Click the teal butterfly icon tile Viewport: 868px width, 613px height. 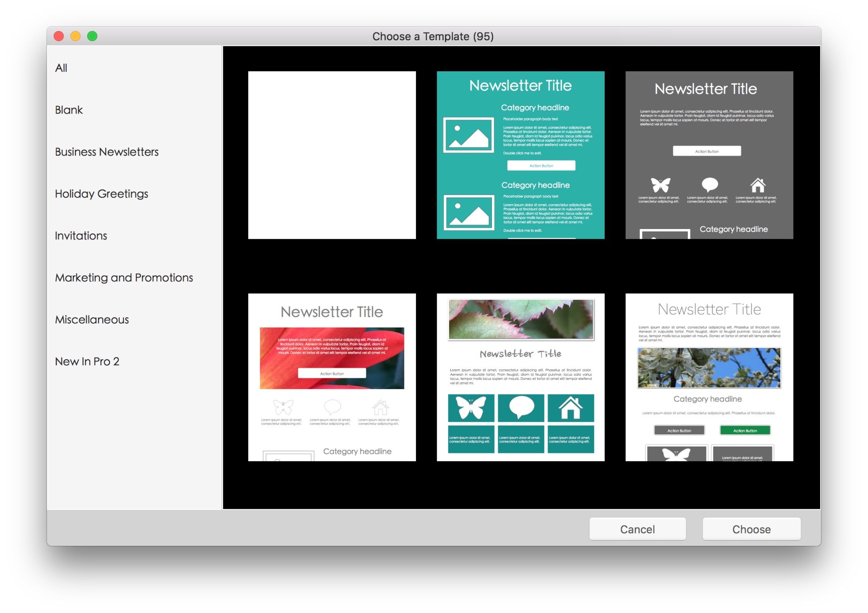pos(471,408)
